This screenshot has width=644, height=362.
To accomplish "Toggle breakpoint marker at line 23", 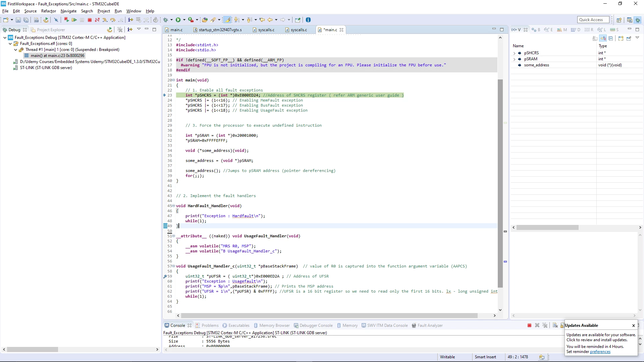I will [165, 95].
